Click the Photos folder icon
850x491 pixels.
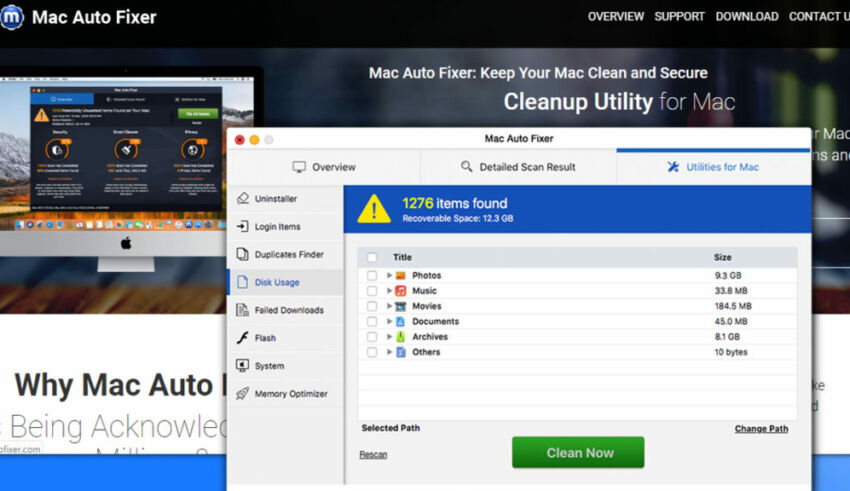click(401, 275)
